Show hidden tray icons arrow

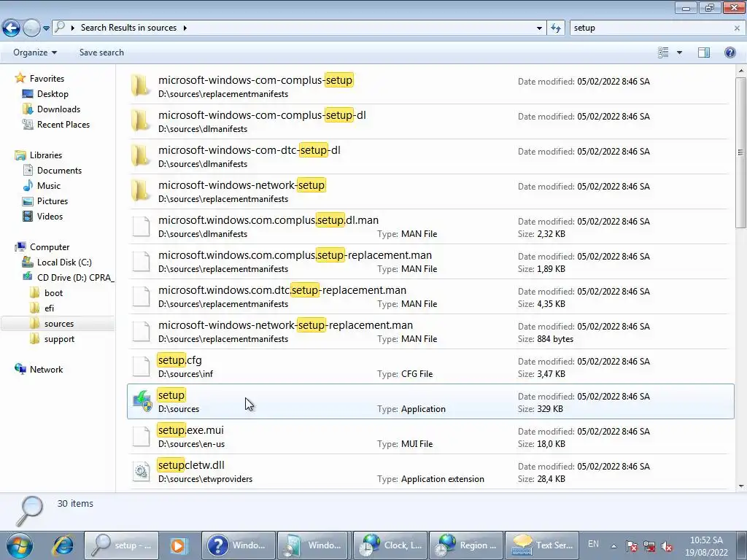tap(614, 546)
